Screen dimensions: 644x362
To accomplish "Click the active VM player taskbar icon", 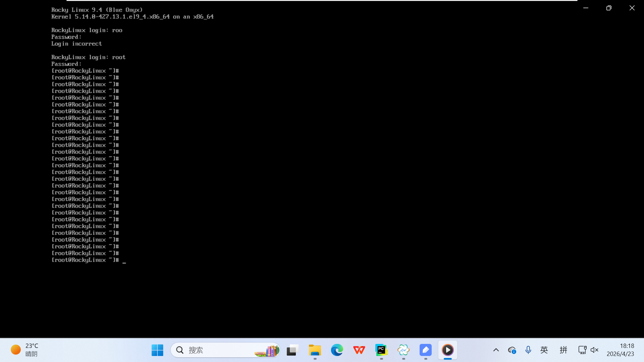I will coord(447,350).
